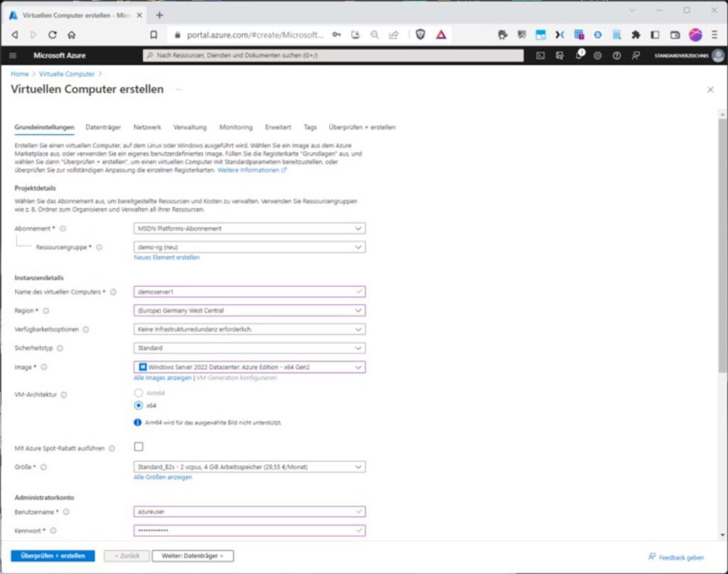This screenshot has width=728, height=574.
Task: Click the VM name input field
Action: [250, 292]
